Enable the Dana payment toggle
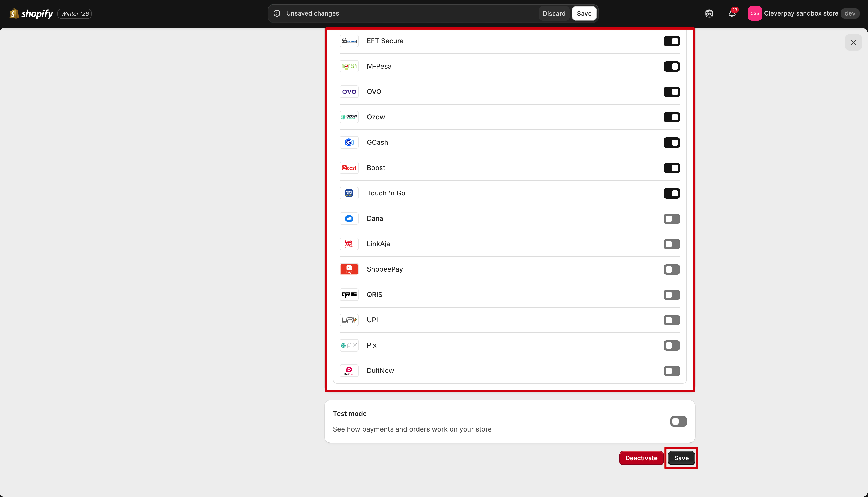 coord(671,218)
